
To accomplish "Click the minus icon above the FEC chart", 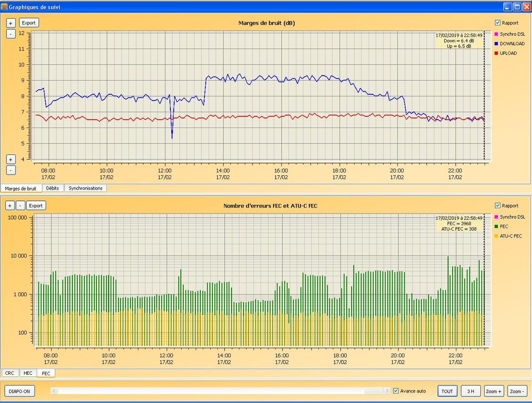I will 20,205.
